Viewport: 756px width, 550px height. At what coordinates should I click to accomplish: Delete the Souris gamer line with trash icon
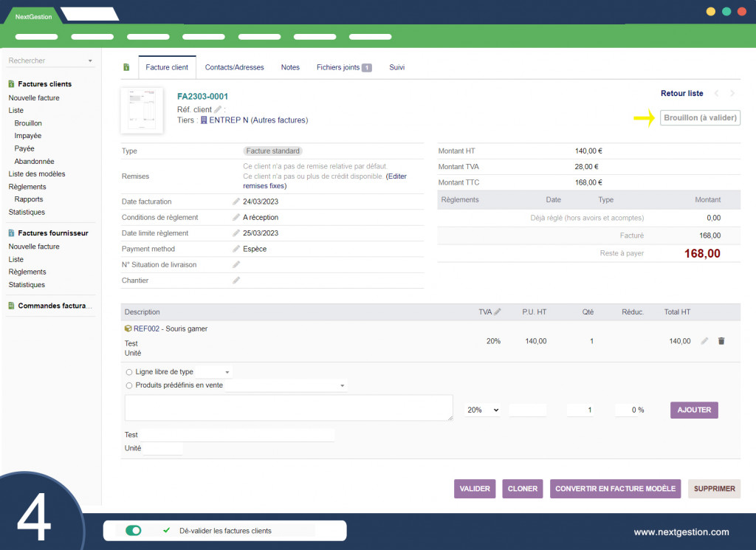(721, 341)
